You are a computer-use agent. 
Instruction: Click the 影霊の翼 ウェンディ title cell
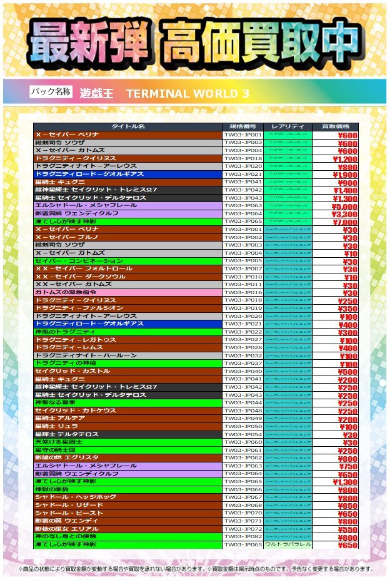coord(128,521)
